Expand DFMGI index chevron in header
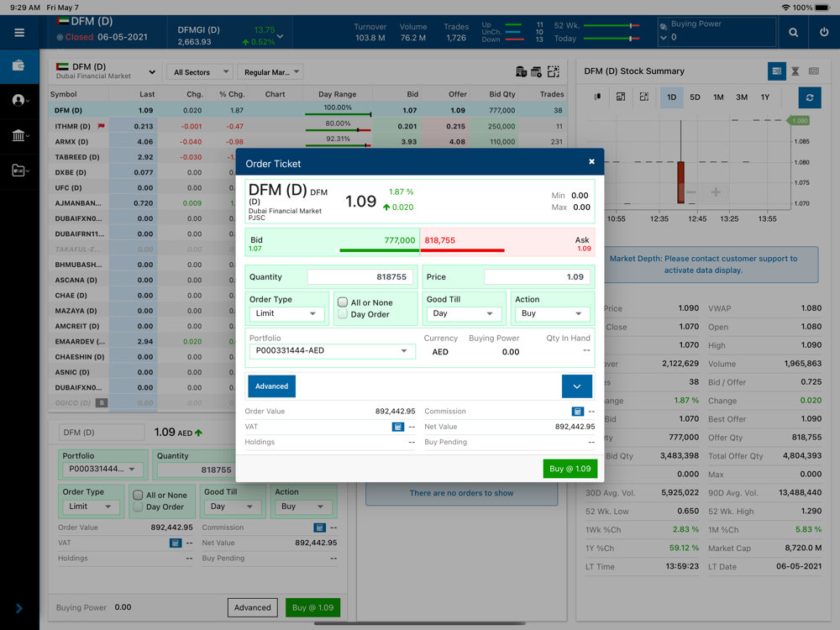The image size is (840, 630). click(x=281, y=36)
